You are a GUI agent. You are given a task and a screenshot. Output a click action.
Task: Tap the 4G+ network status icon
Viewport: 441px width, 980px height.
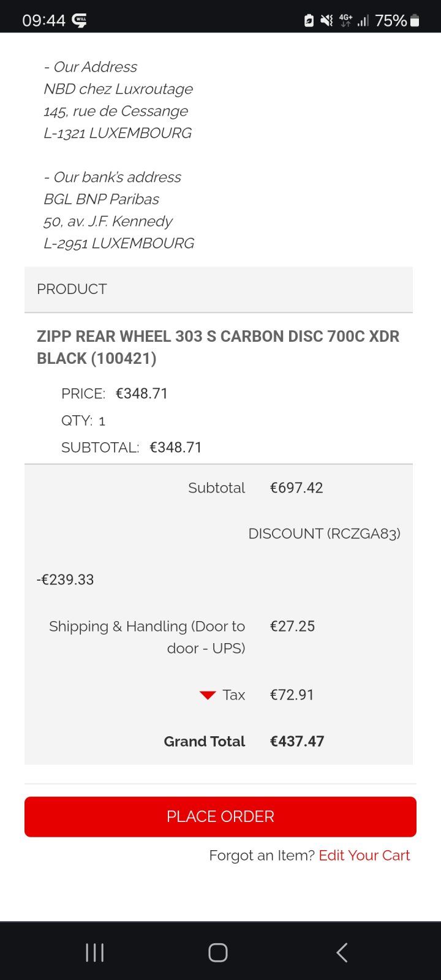pos(345,21)
